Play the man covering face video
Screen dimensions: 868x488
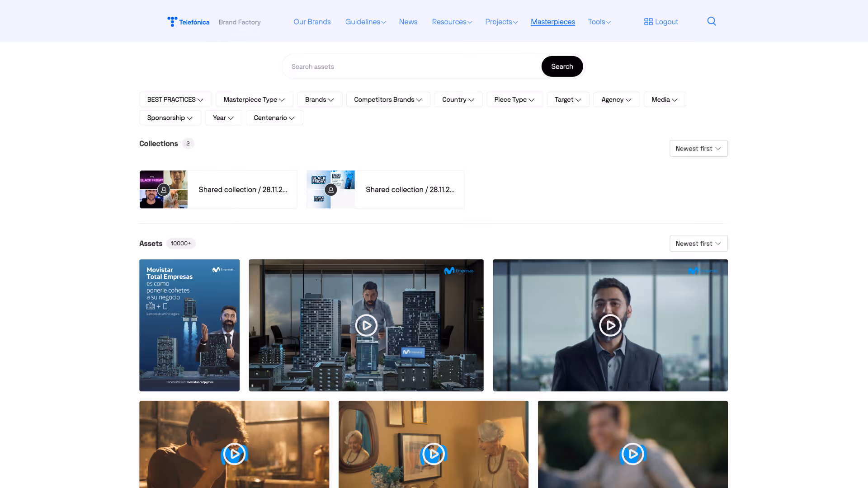pyautogui.click(x=234, y=454)
